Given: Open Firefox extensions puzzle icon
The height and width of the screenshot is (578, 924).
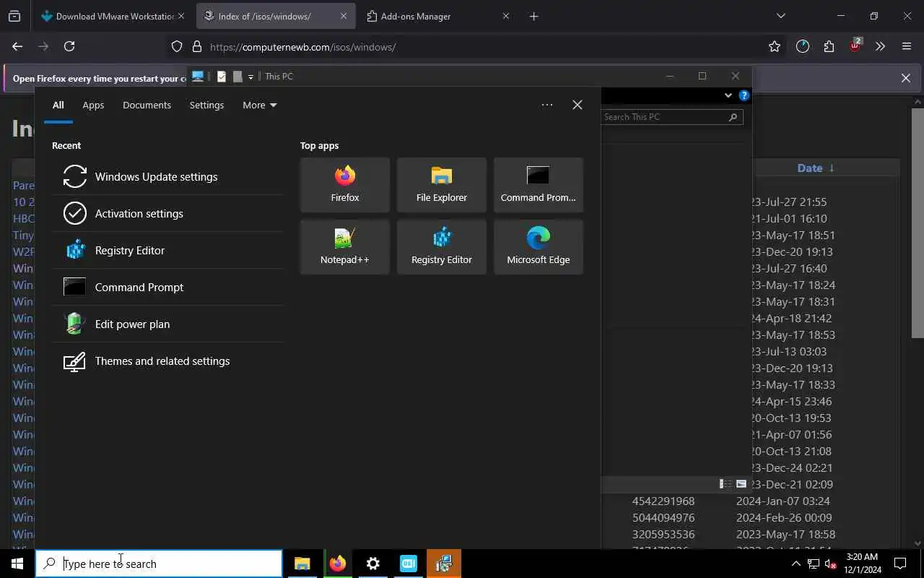Looking at the screenshot, I should 829,46.
